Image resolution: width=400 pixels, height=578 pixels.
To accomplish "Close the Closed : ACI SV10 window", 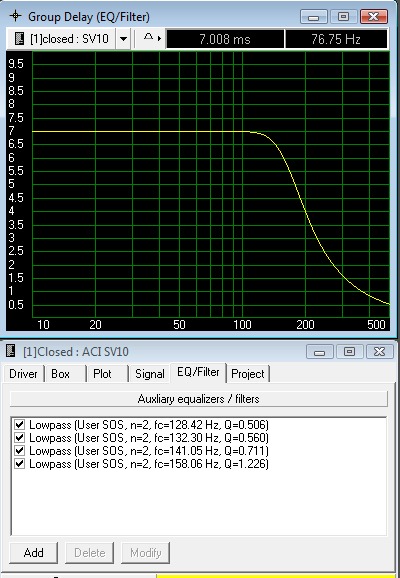I will 379,352.
